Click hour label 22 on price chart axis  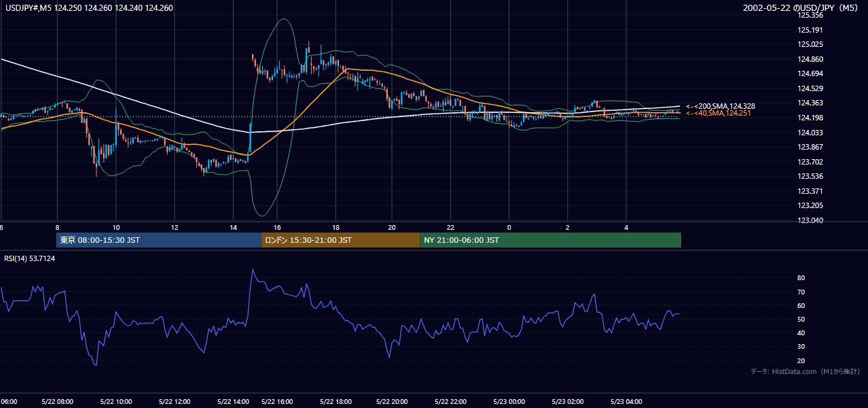click(451, 227)
